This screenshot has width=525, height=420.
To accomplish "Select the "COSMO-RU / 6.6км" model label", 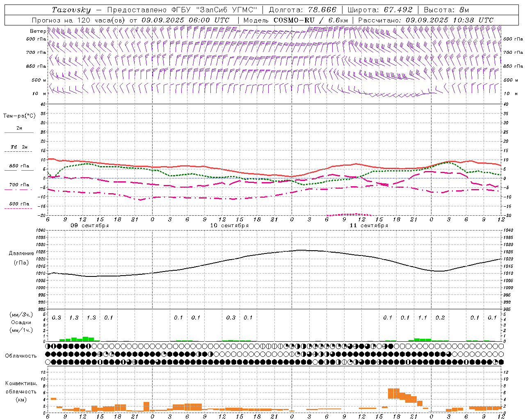I will [x=311, y=20].
